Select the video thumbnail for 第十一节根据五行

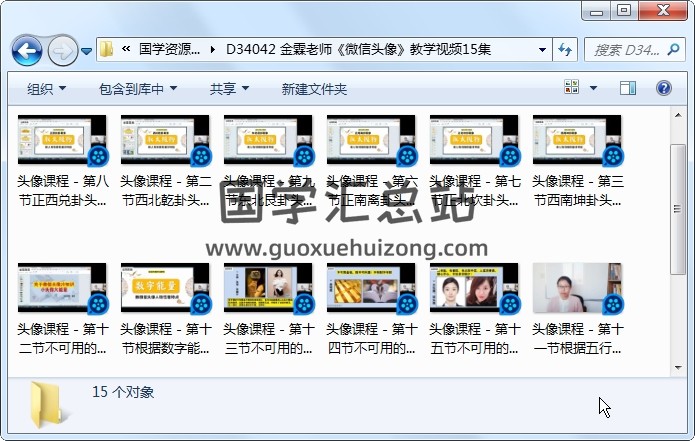(577, 288)
